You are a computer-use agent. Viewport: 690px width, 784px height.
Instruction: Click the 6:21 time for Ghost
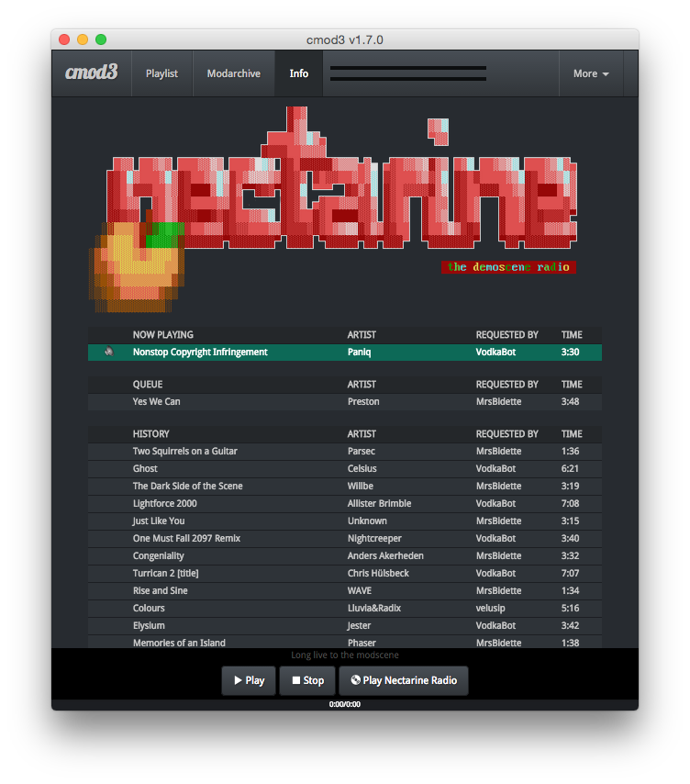click(570, 468)
